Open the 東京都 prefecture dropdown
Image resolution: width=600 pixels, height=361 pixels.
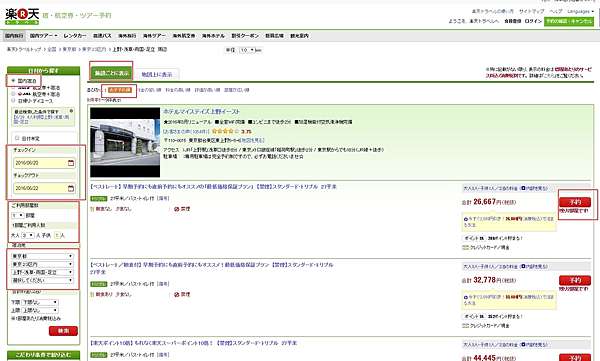tap(42, 256)
